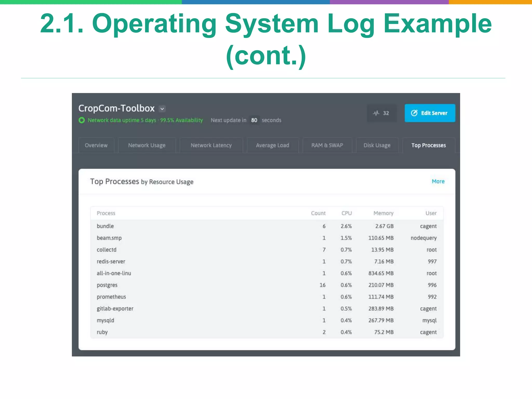Click the user 997 value
Screen dimensions: 532x399
pos(432,261)
